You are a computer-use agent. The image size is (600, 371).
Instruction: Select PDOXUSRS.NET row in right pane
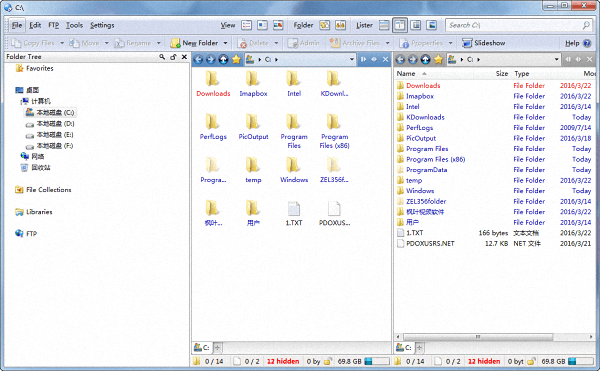pos(494,244)
